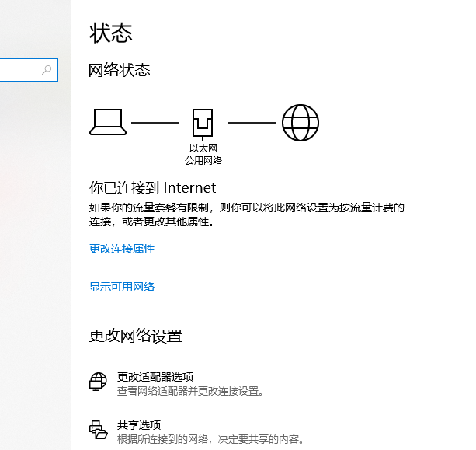Click the 状态 page heading
Screen dimensions: 476x450
111,33
